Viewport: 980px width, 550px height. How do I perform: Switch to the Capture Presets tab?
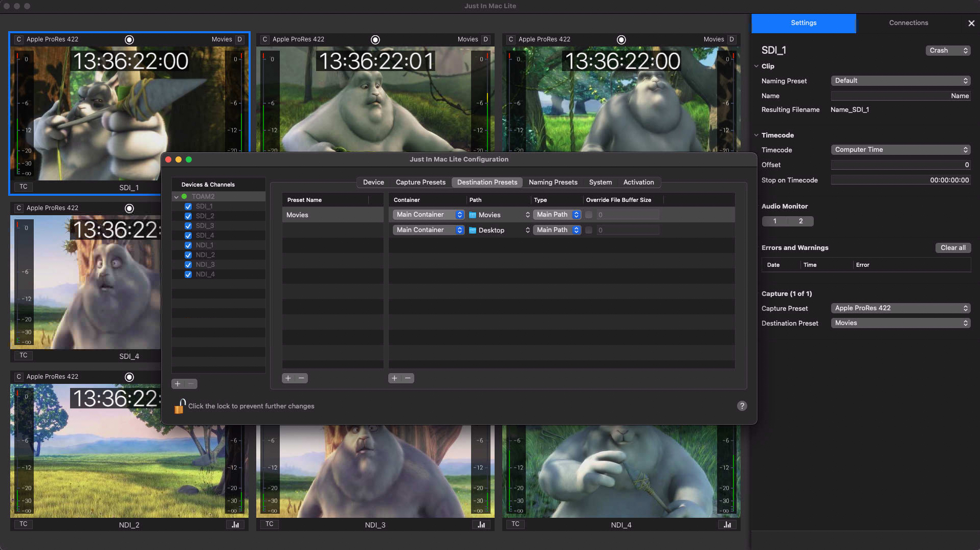pyautogui.click(x=420, y=182)
